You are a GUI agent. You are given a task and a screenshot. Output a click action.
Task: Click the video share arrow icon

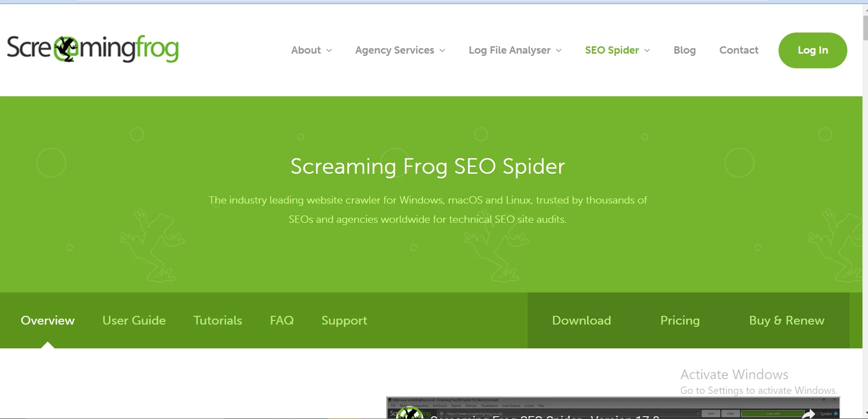point(808,414)
